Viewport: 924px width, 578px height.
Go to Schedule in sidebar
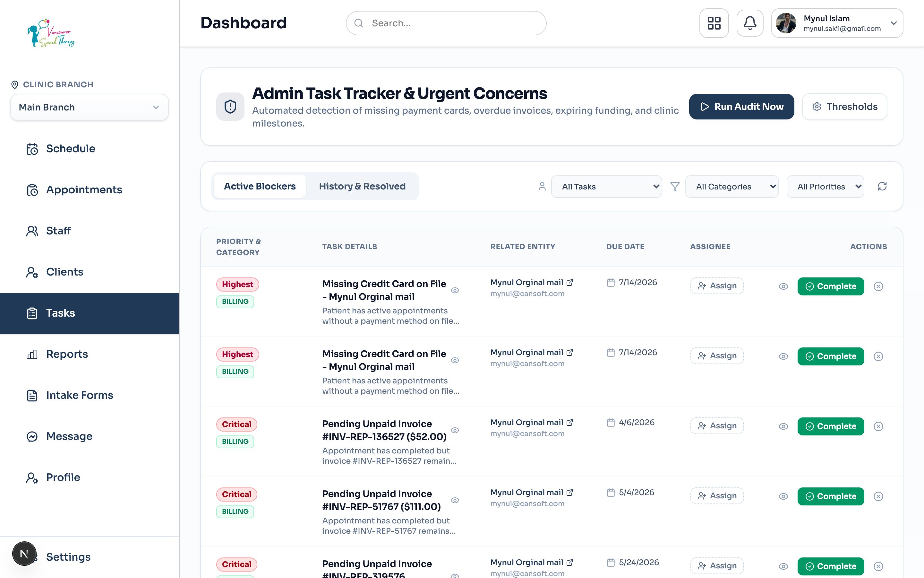(x=89, y=149)
